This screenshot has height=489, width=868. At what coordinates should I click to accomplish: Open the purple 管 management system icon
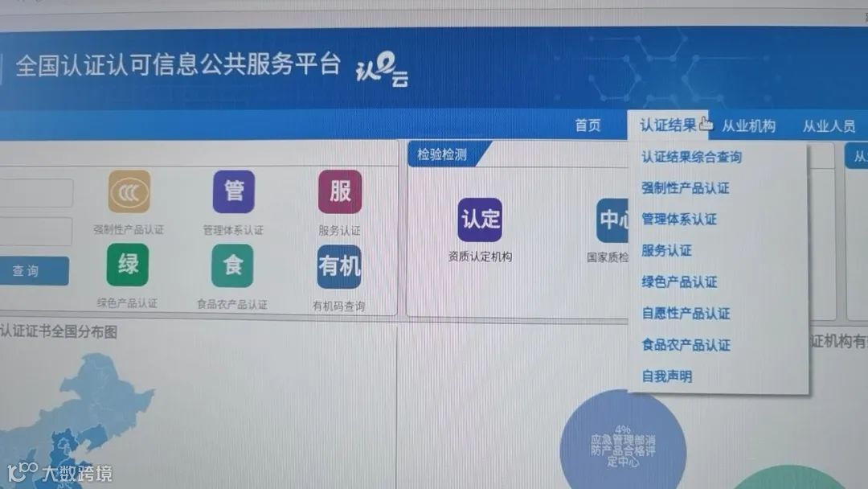point(234,191)
